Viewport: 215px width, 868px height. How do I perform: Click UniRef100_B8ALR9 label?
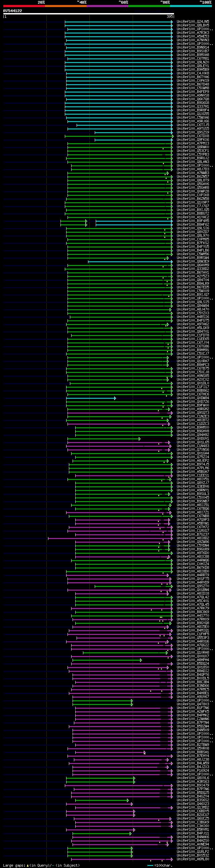pos(193,284)
